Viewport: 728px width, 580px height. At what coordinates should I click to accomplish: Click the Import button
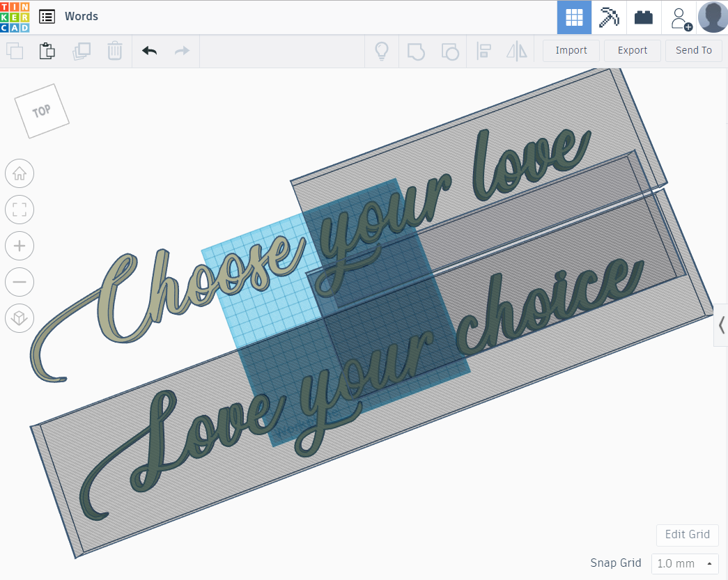tap(571, 51)
